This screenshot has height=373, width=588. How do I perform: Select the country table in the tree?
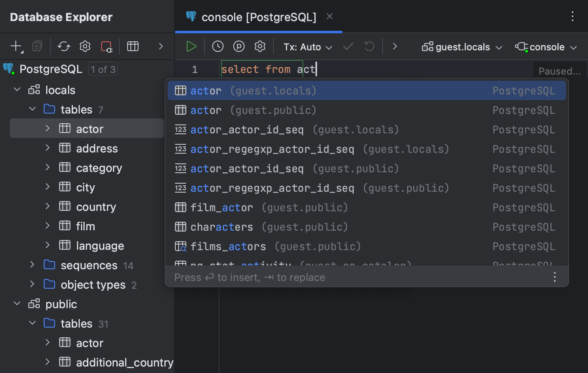(x=96, y=207)
